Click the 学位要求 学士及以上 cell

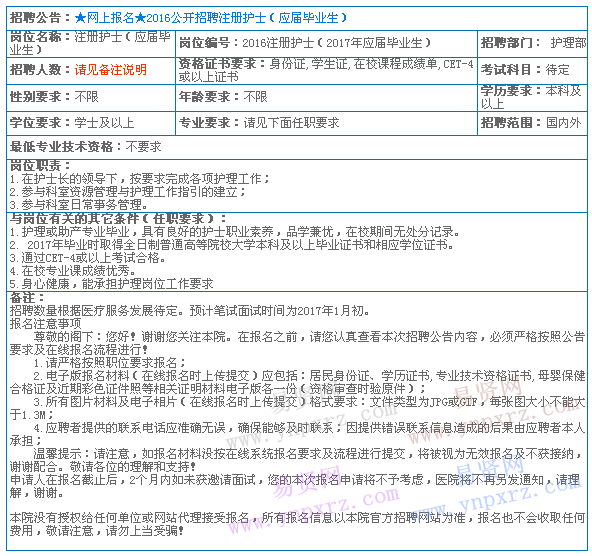[x=91, y=123]
